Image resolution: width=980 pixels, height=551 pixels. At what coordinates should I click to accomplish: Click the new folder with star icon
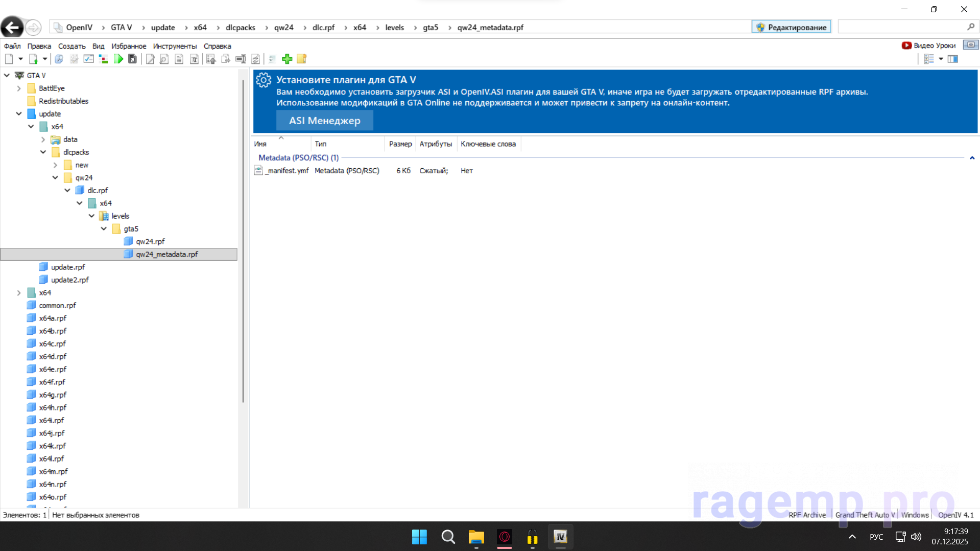[x=302, y=59]
